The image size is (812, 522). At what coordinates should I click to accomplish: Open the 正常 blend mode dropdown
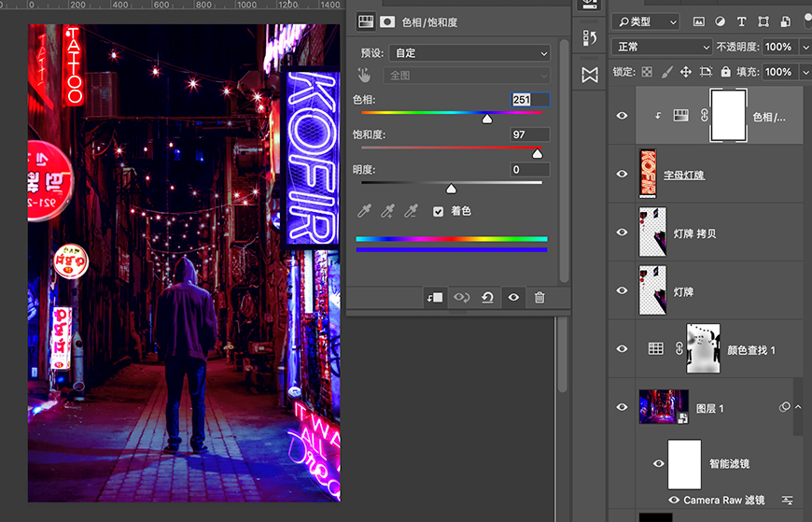661,47
